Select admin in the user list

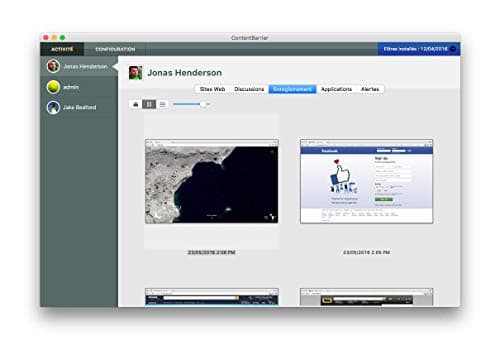[x=79, y=87]
